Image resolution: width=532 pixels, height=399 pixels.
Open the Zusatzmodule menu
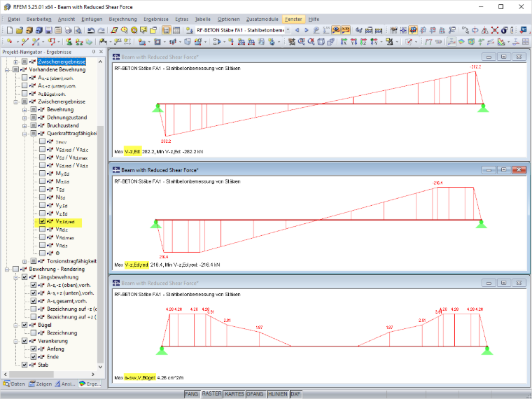tap(262, 20)
